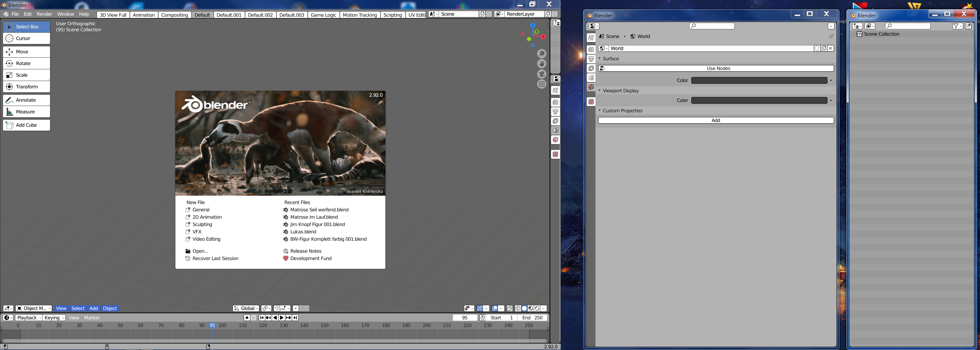The width and height of the screenshot is (980, 350).
Task: Pin the World properties with the pin icon
Action: [831, 36]
